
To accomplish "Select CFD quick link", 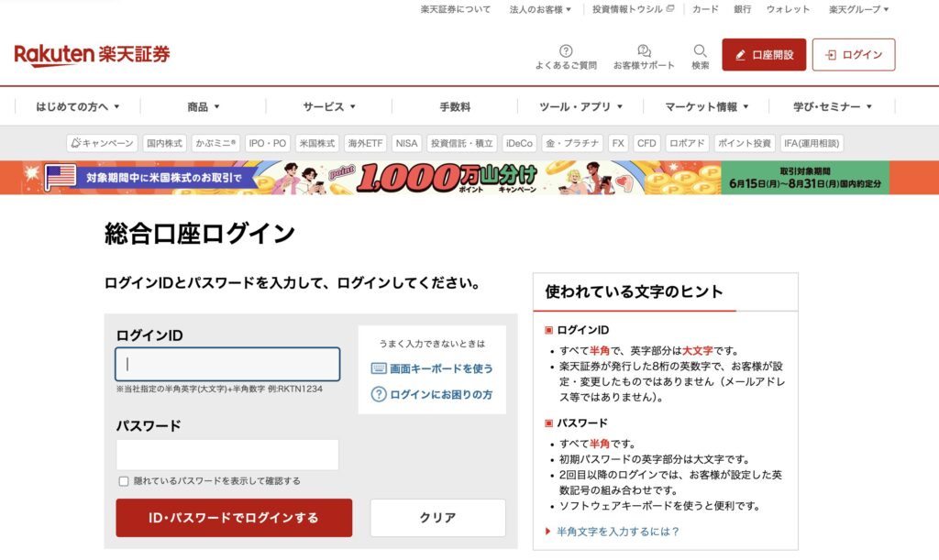I will pyautogui.click(x=646, y=143).
